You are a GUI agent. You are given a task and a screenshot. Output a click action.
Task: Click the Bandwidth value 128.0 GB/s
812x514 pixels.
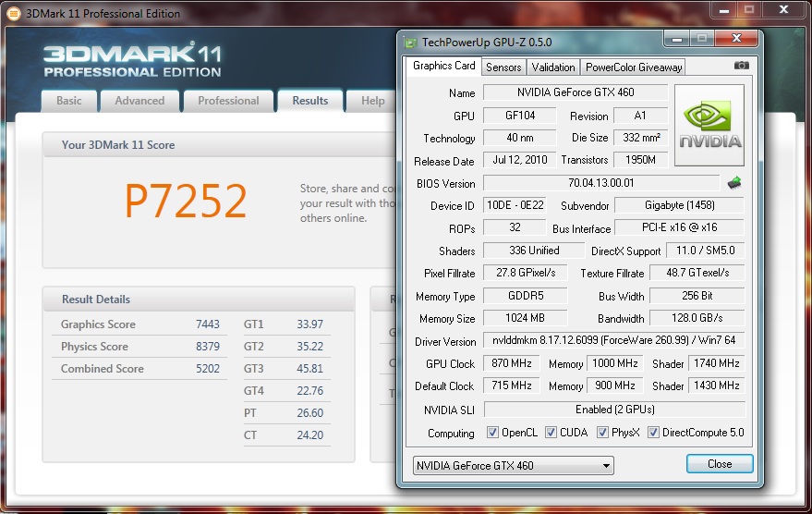point(697,318)
